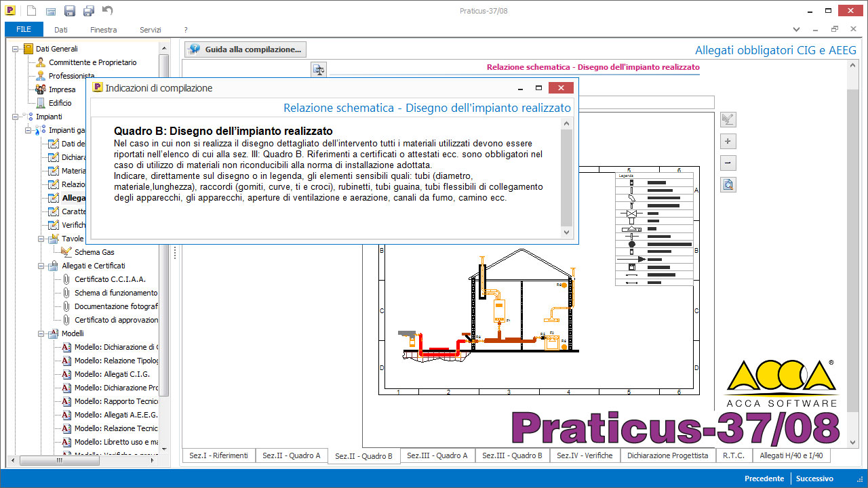Viewport: 868px width, 488px height.
Task: Open the Servizi menu
Action: click(x=150, y=30)
